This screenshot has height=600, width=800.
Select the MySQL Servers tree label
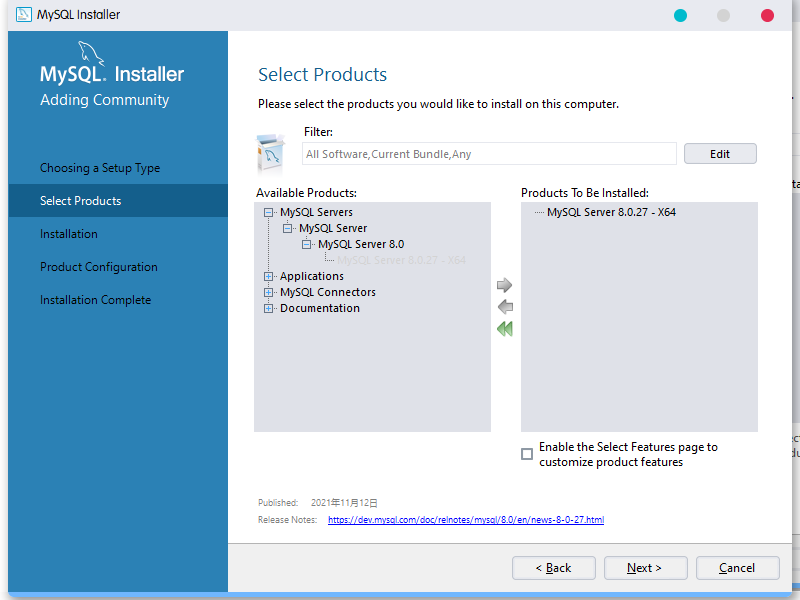(x=316, y=212)
